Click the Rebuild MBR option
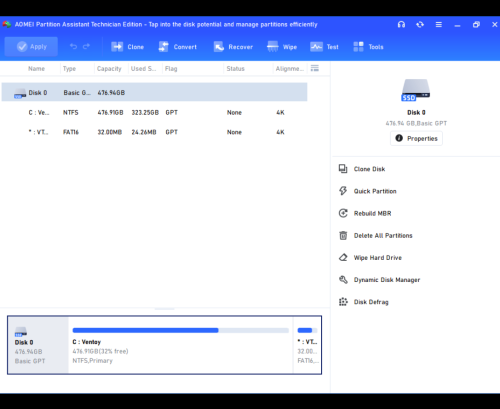The height and width of the screenshot is (409, 500). coord(372,213)
